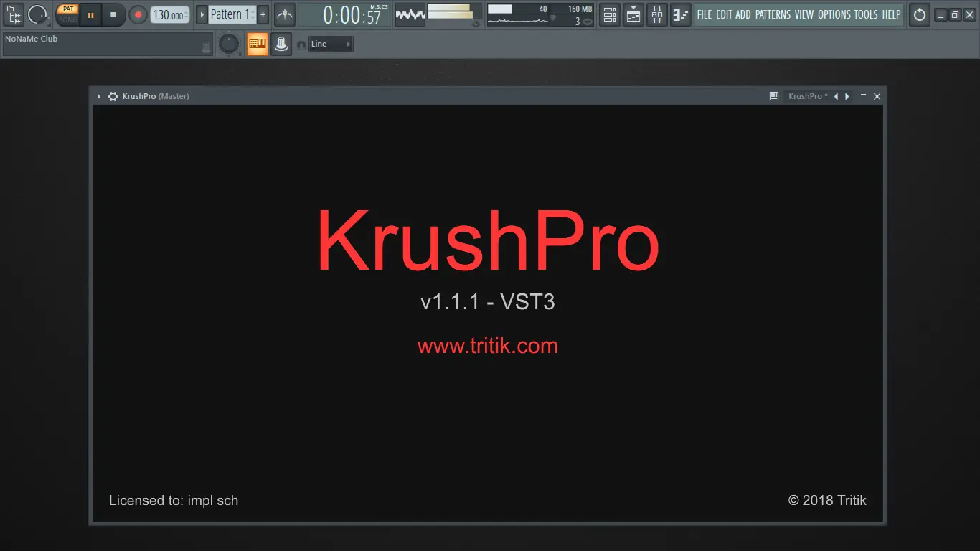Viewport: 980px width, 551px height.
Task: Click the main pitch knob beside the hint panel
Action: [229, 44]
